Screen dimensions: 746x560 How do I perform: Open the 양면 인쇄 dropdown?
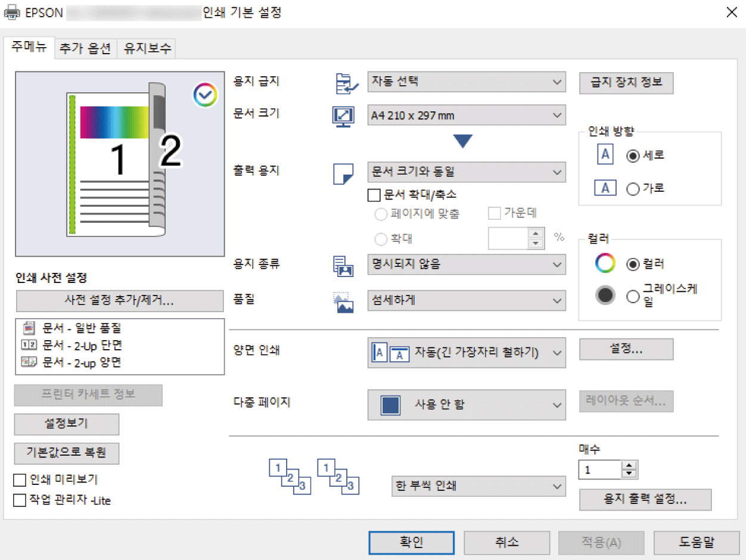(x=466, y=353)
